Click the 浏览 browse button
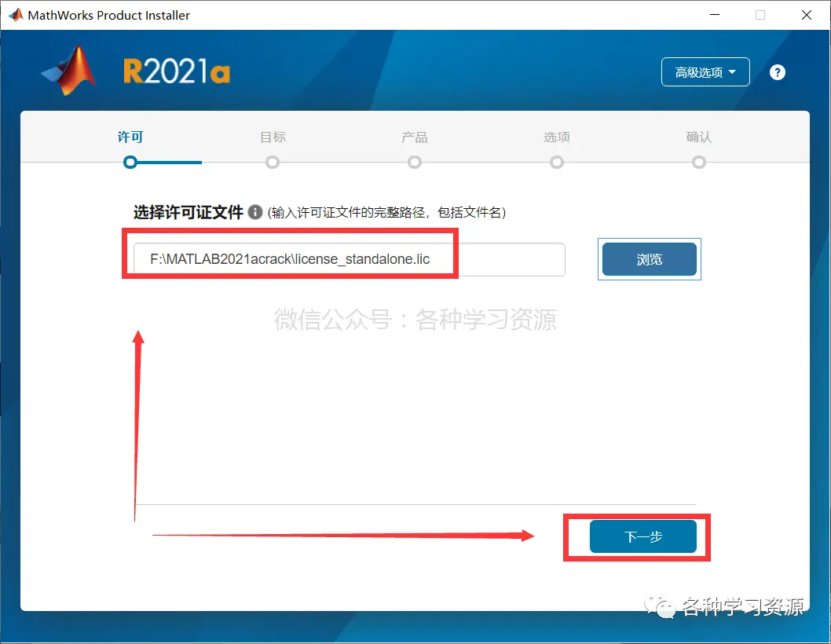The image size is (831, 644). coord(650,259)
